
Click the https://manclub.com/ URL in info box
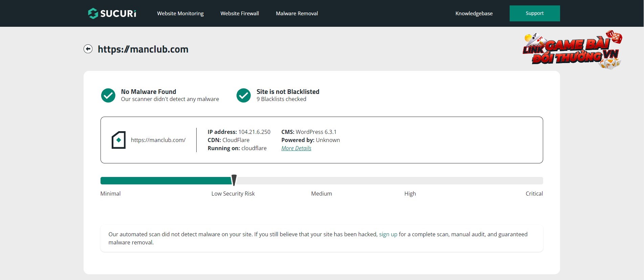tap(158, 140)
